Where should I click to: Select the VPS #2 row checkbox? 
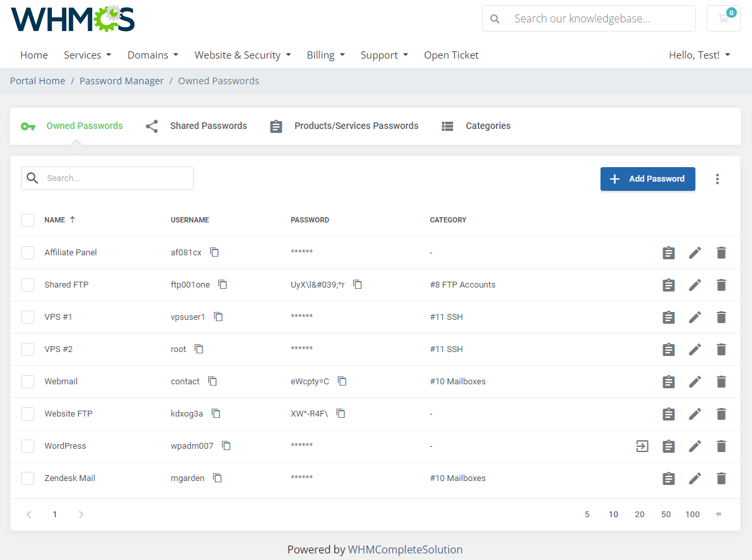pos(28,349)
